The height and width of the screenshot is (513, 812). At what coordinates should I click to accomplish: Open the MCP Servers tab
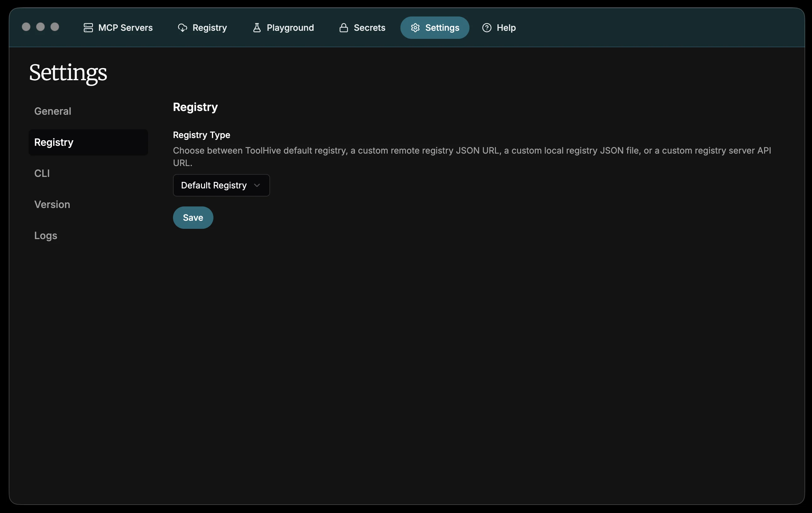(118, 28)
